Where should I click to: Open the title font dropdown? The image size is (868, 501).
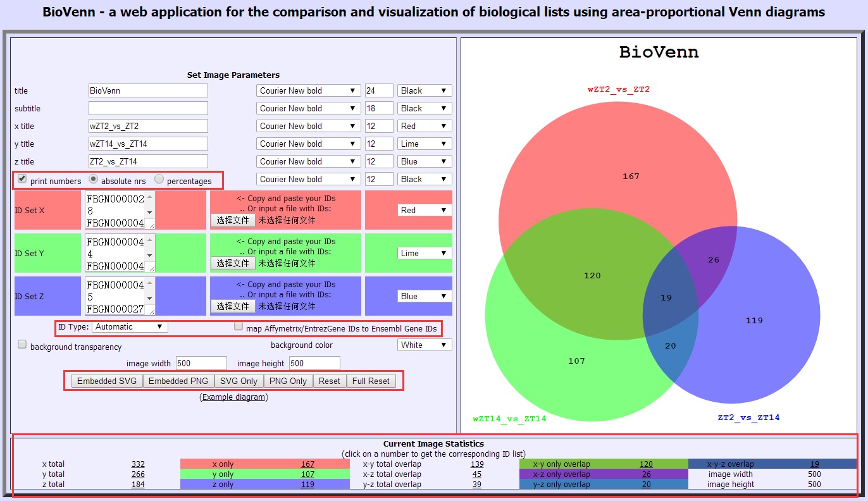click(308, 90)
